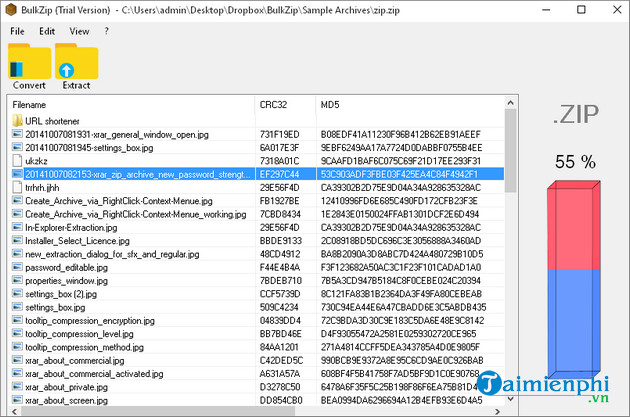
Task: Click the Extract folder icon
Action: click(76, 61)
